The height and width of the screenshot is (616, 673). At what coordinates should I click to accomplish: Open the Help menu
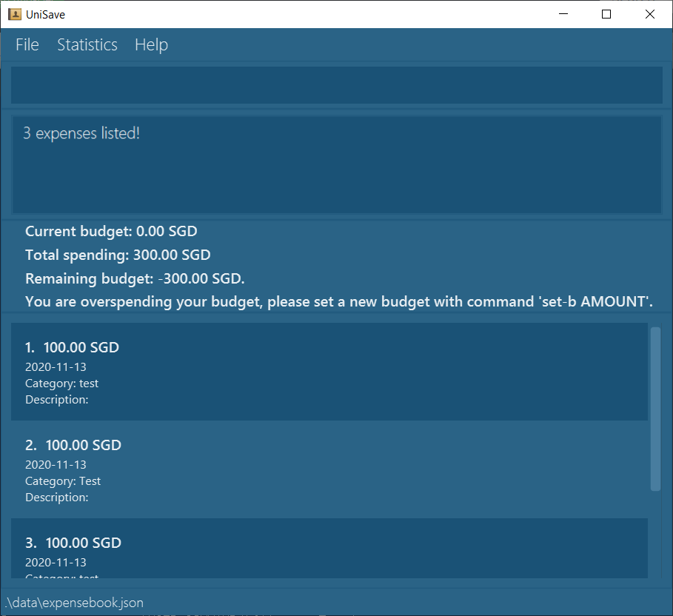(151, 44)
